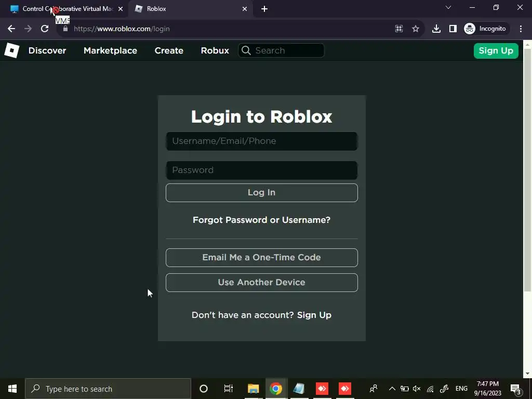Open the notepad-like taskbar app
The width and height of the screenshot is (532, 399).
click(299, 389)
